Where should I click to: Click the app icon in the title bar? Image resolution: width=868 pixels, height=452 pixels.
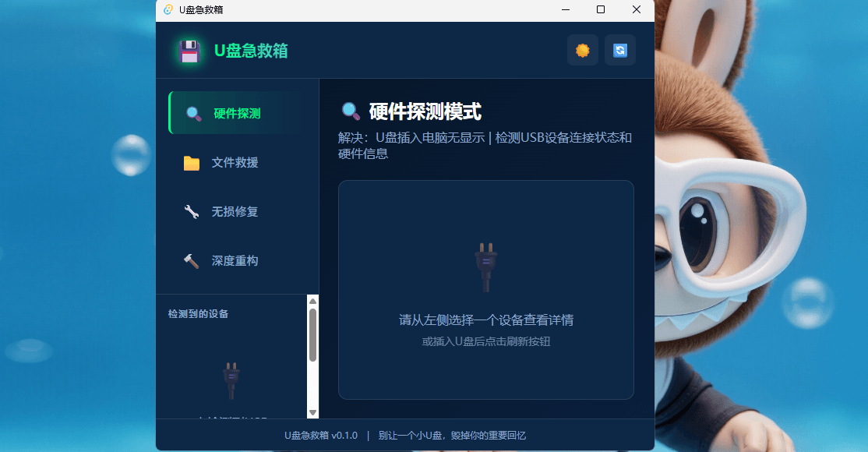tap(167, 11)
